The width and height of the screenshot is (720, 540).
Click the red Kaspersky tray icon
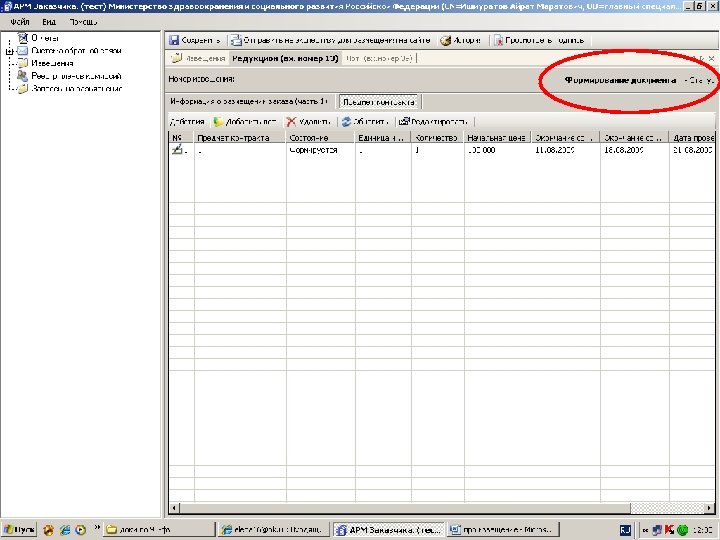(x=669, y=530)
